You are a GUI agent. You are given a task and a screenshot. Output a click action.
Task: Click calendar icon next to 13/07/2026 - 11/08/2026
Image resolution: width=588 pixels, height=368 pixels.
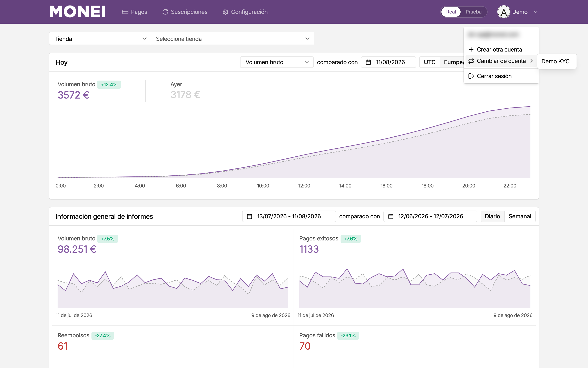(249, 216)
